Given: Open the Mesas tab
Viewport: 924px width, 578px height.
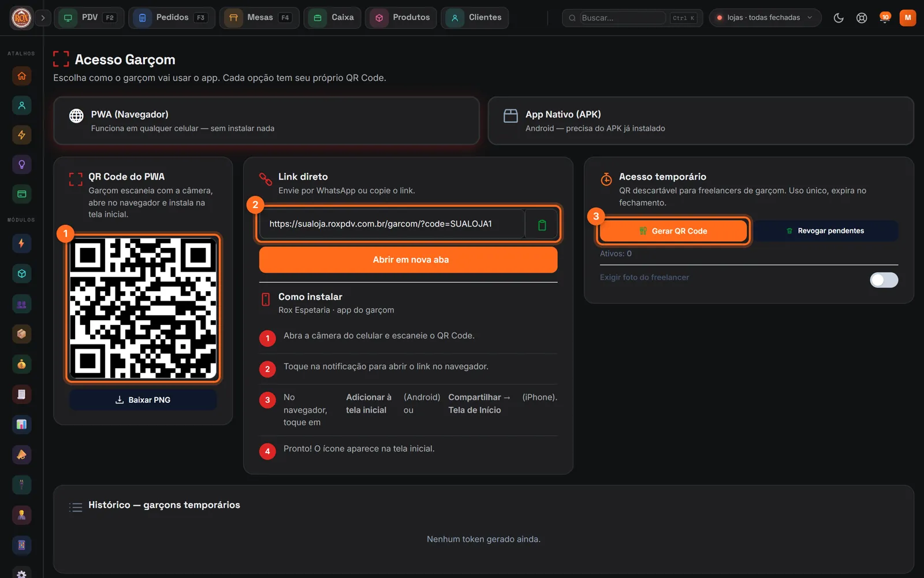Looking at the screenshot, I should 259,18.
